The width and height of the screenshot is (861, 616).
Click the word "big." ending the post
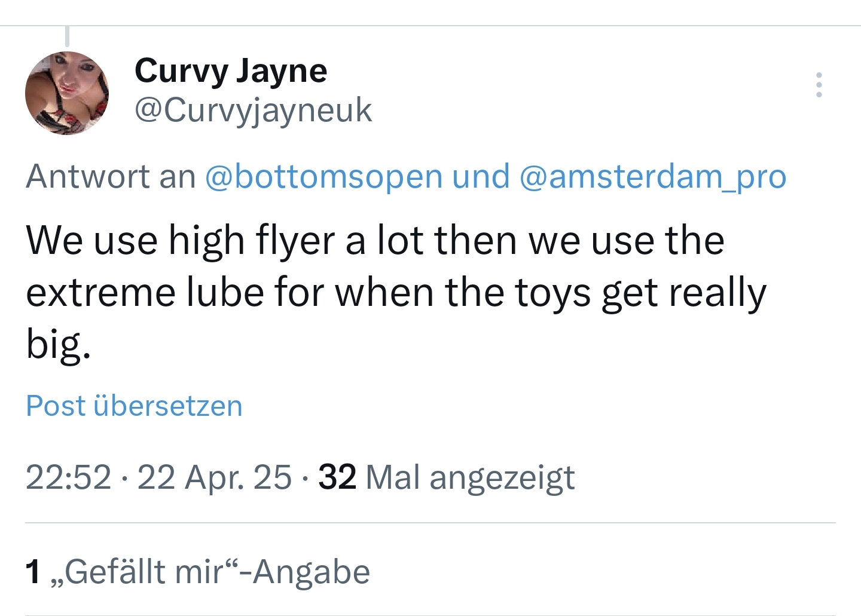[x=58, y=345]
